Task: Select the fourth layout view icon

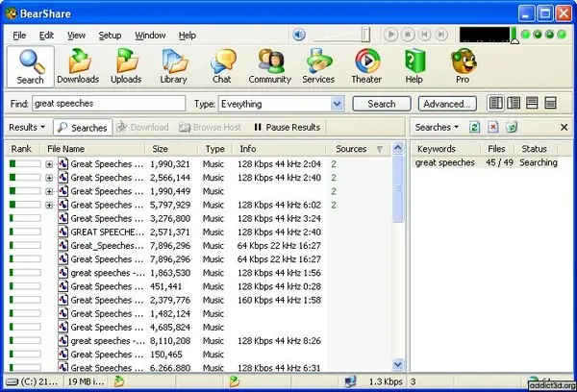Action: pos(550,104)
